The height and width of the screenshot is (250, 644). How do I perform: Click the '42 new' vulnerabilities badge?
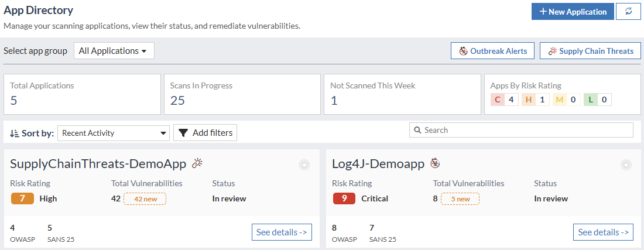145,198
